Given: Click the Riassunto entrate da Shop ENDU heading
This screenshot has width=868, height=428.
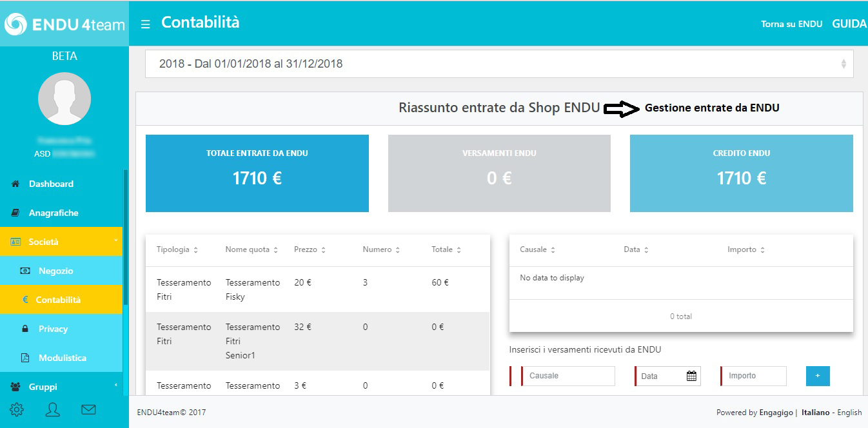Looking at the screenshot, I should 499,108.
